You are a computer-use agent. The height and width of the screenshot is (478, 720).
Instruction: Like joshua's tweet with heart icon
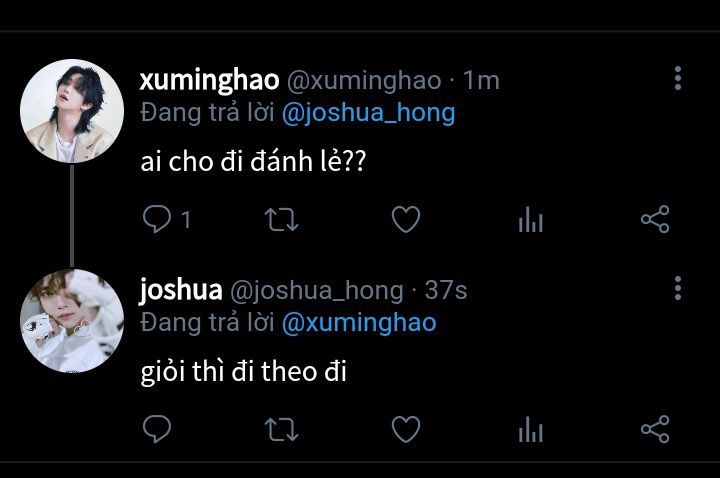click(x=406, y=429)
